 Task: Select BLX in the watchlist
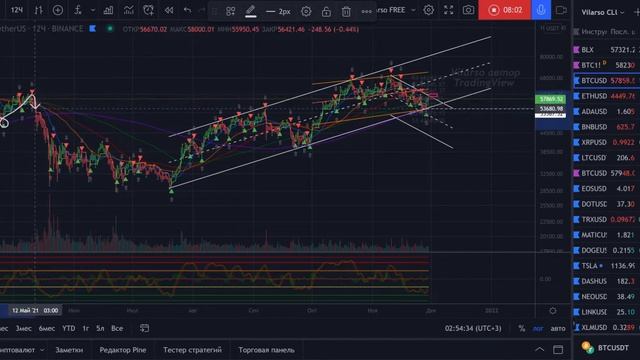[x=607, y=49]
